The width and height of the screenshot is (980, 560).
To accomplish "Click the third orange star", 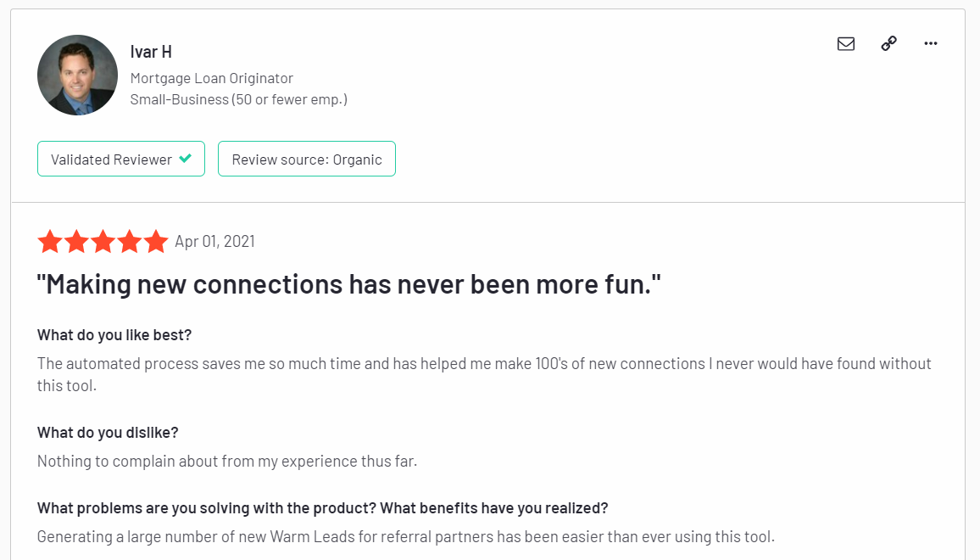I will click(103, 241).
